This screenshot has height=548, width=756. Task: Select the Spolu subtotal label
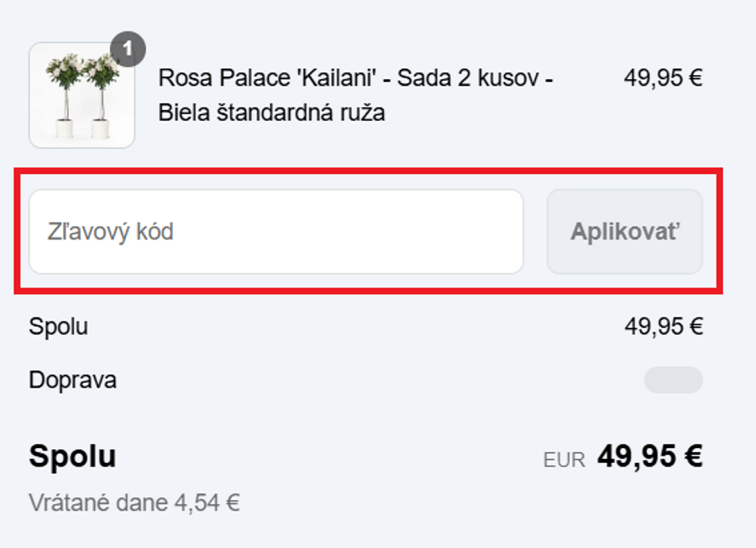click(x=58, y=326)
